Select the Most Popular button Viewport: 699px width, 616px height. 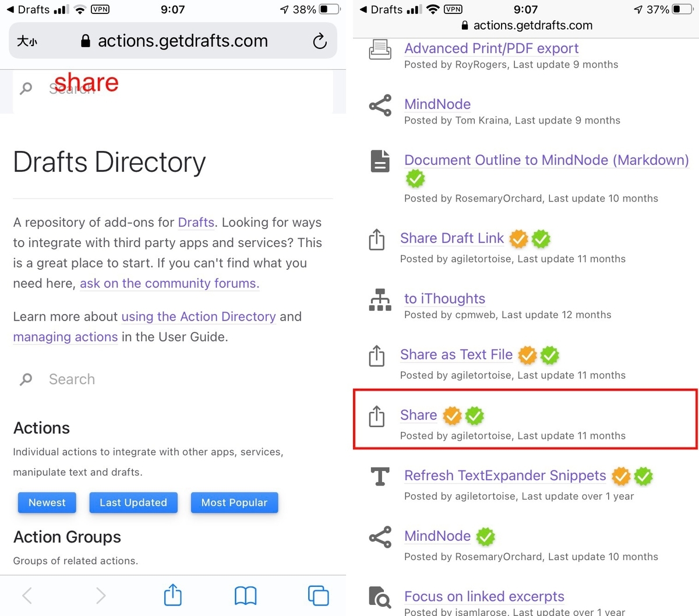coord(234,502)
